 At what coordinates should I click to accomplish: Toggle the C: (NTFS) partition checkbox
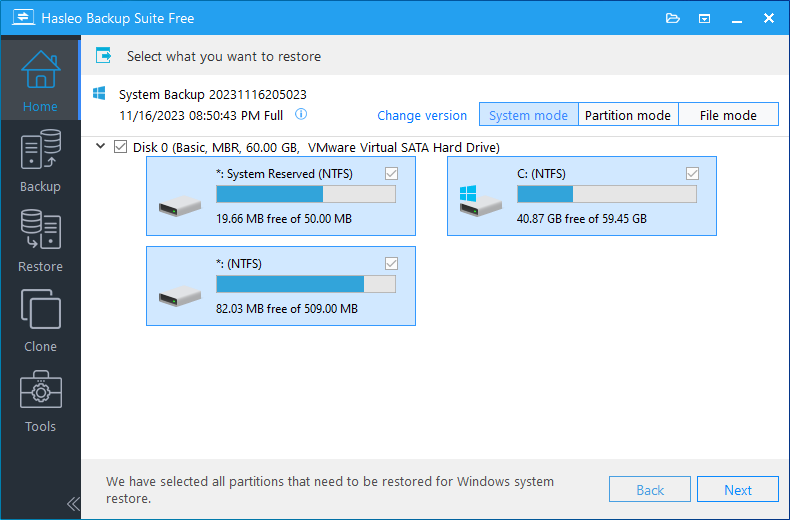[692, 173]
